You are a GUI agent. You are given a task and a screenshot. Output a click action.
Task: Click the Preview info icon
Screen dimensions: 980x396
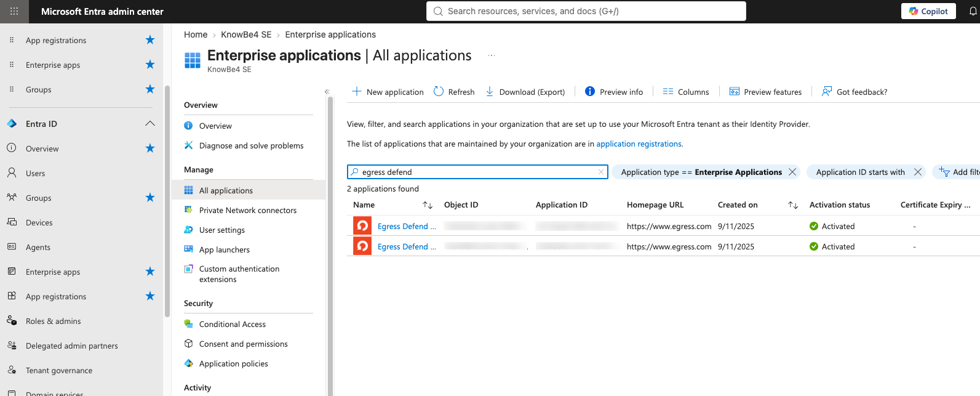click(x=590, y=91)
